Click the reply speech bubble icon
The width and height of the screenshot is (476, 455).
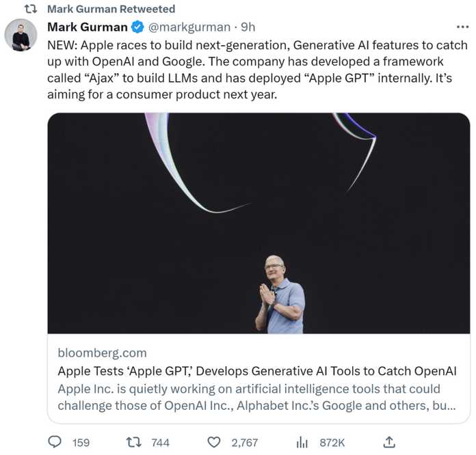click(55, 442)
